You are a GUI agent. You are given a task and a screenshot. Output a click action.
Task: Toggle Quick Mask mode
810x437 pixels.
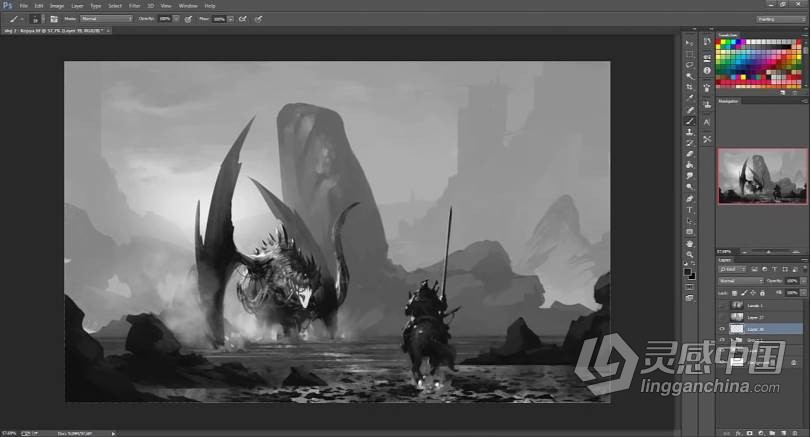[x=689, y=287]
